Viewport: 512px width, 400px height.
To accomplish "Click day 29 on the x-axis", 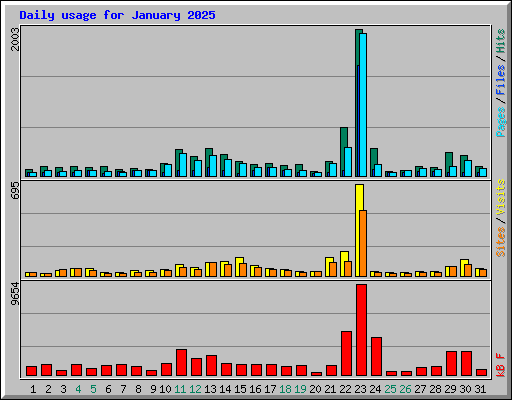I will (x=450, y=389).
